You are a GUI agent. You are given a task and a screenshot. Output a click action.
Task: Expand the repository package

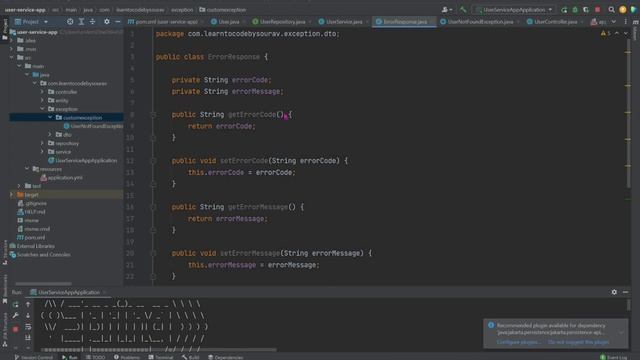pos(42,143)
